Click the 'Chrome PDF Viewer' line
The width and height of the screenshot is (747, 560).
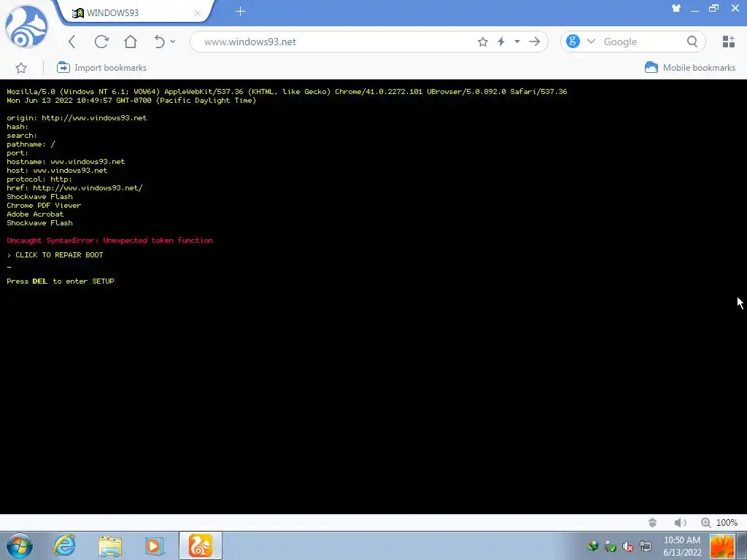pyautogui.click(x=44, y=205)
